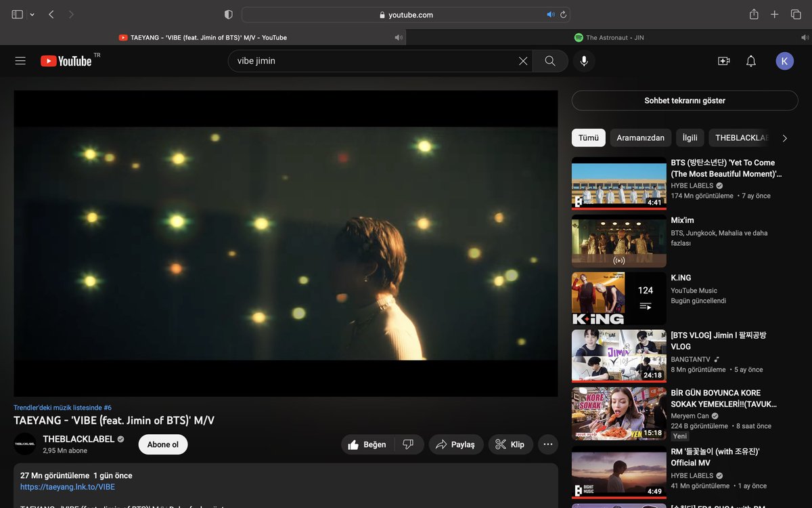The image size is (812, 508).
Task: Open the Meryem Can channel name
Action: (690, 416)
